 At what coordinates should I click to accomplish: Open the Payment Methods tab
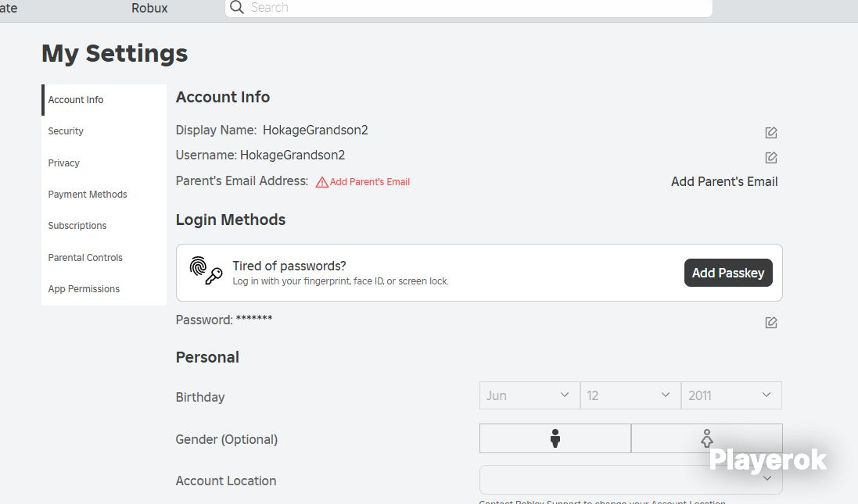pyautogui.click(x=104, y=194)
